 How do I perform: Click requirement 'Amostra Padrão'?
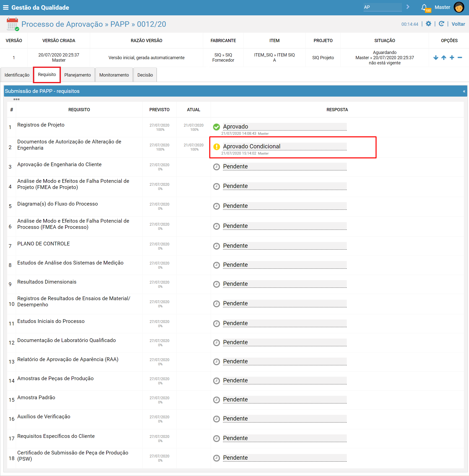(36, 397)
